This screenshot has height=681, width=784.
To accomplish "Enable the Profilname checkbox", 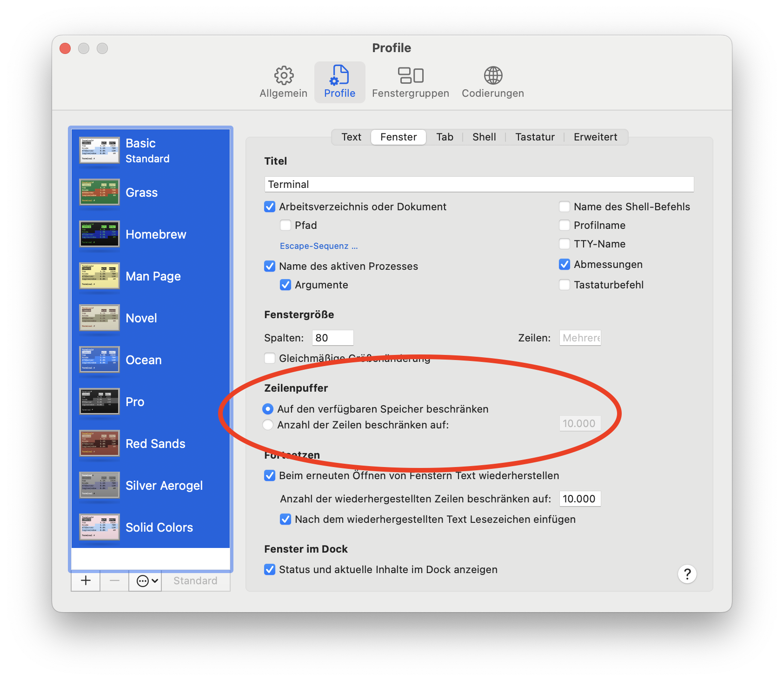I will [x=564, y=225].
